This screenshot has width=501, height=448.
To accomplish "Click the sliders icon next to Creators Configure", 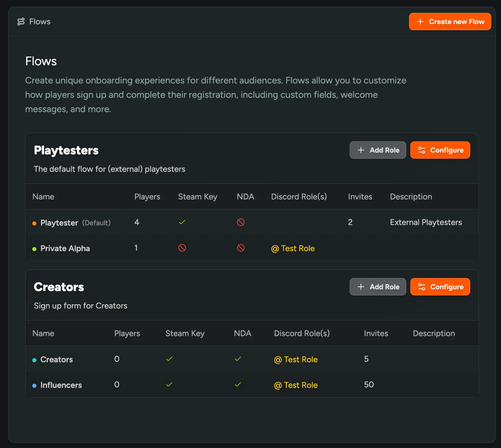I will [x=421, y=287].
